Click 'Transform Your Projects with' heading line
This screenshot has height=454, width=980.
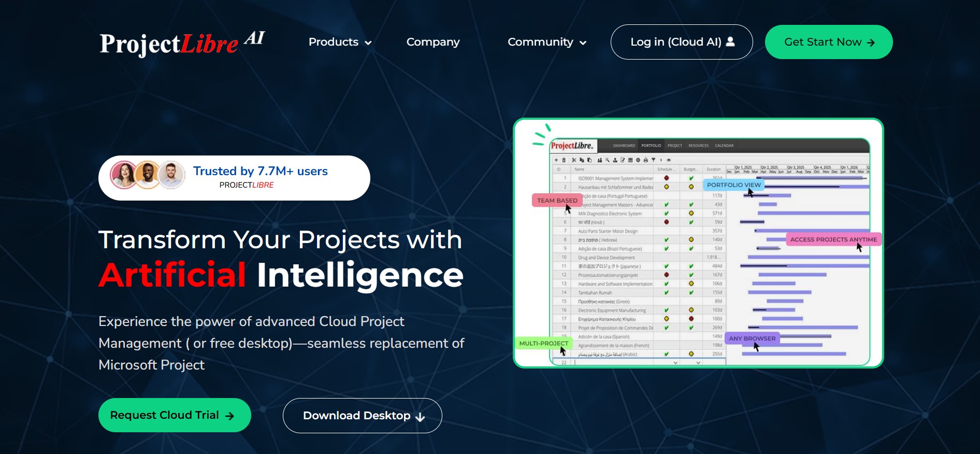tap(280, 240)
